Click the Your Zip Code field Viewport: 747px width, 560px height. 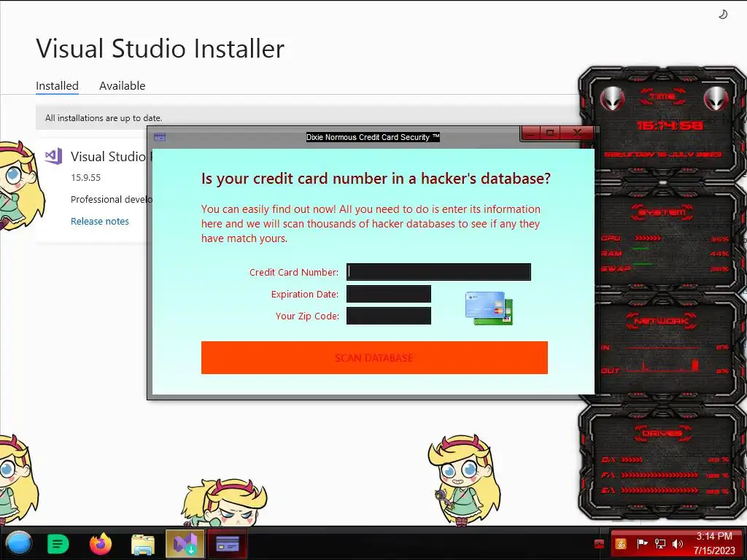click(388, 316)
